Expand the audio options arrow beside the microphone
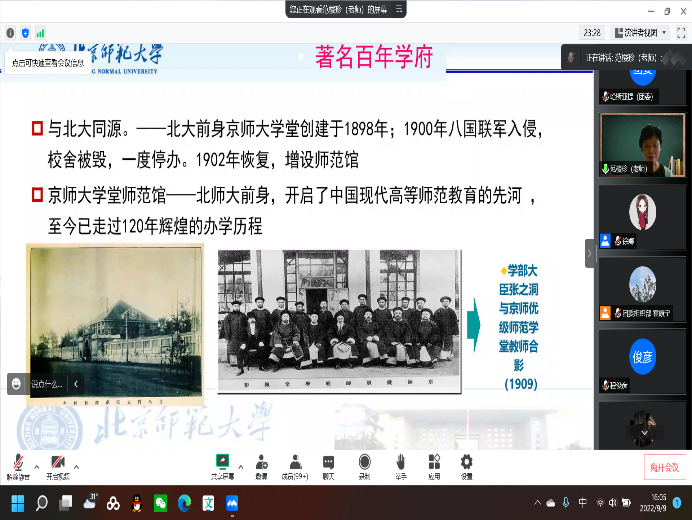Screen dimensions: 692x520 click(36, 465)
